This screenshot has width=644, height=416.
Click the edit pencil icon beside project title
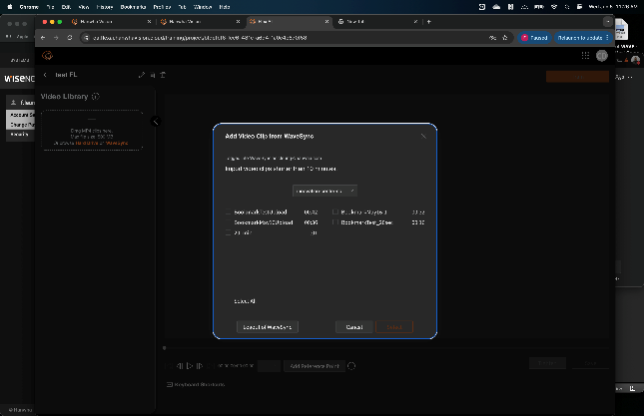pyautogui.click(x=141, y=75)
